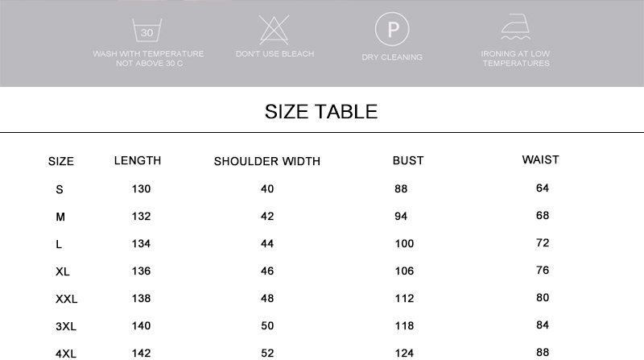Click the bust value 100 for size L
Viewport: 644px width, 360px height.
click(x=404, y=243)
